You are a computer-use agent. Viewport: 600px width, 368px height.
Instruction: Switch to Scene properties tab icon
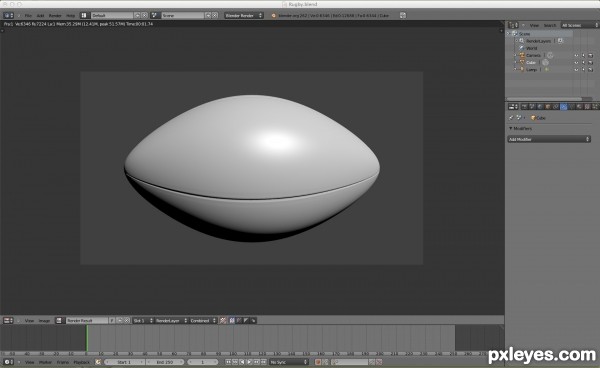(x=532, y=107)
